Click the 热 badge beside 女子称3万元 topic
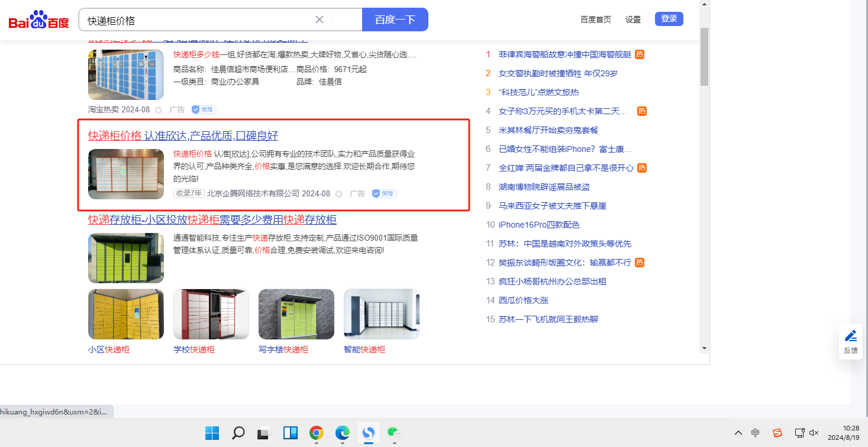868x447 pixels. pos(642,111)
